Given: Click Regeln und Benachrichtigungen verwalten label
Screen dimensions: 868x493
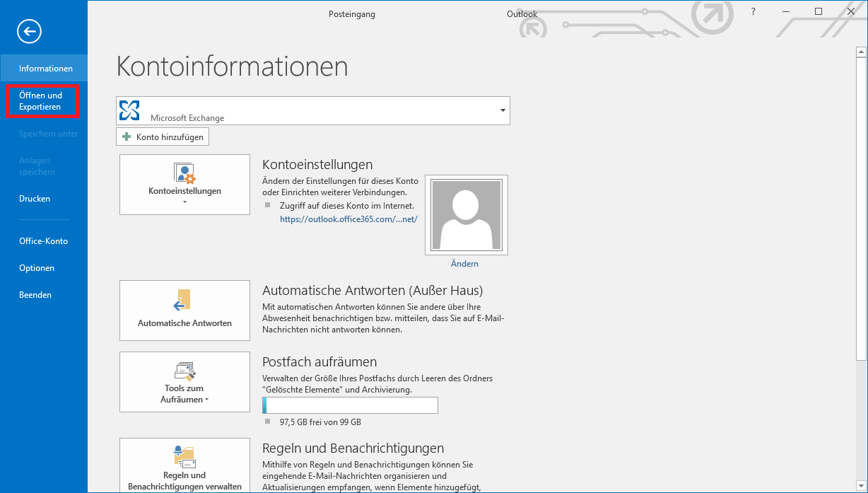Looking at the screenshot, I should 184,481.
